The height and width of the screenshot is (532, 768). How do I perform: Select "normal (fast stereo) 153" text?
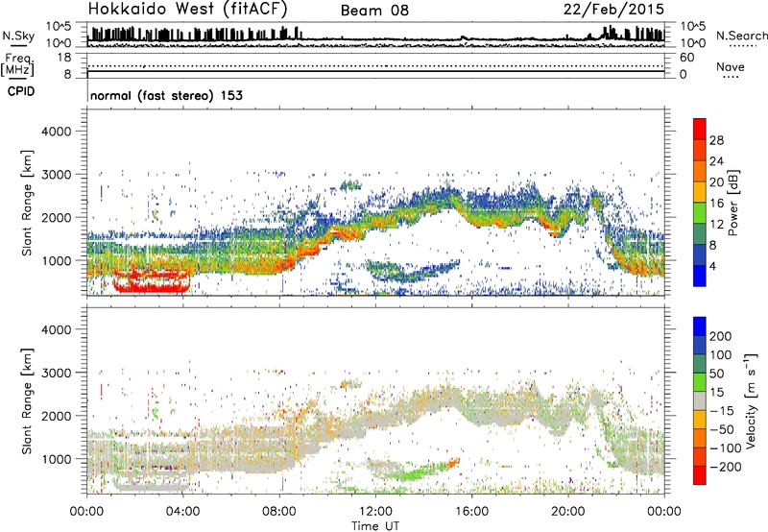pyautogui.click(x=166, y=95)
